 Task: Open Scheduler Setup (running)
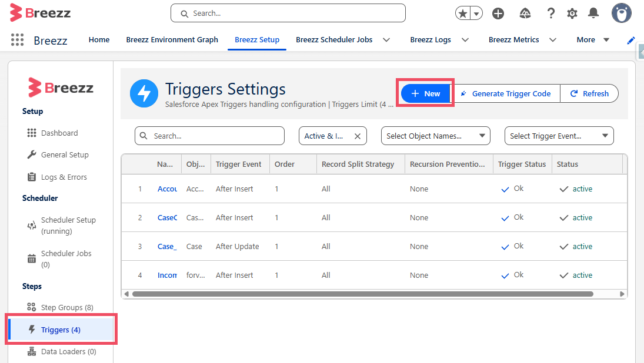(69, 226)
